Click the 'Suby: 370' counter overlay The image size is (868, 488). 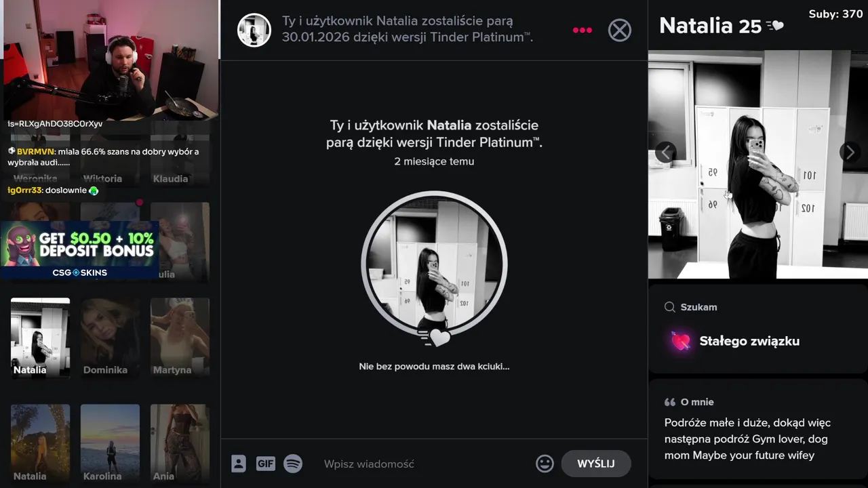tap(835, 14)
